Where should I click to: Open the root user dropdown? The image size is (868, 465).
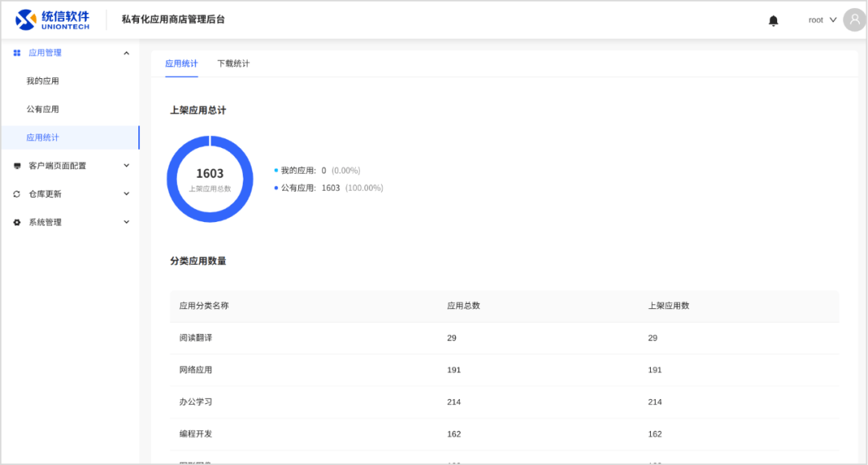(x=822, y=20)
